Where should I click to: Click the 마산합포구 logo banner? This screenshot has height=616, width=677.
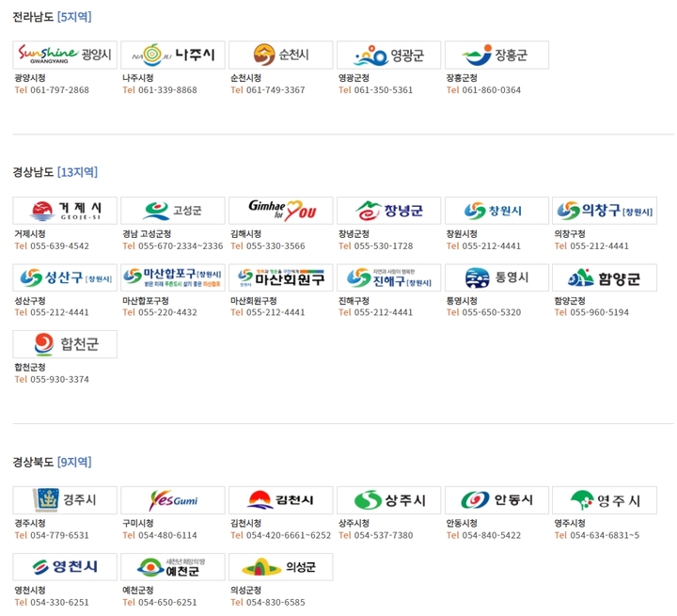coord(173,277)
